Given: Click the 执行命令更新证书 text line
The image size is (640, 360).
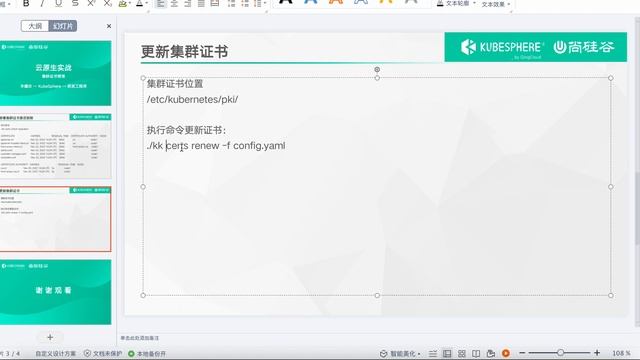Looking at the screenshot, I should [x=186, y=130].
